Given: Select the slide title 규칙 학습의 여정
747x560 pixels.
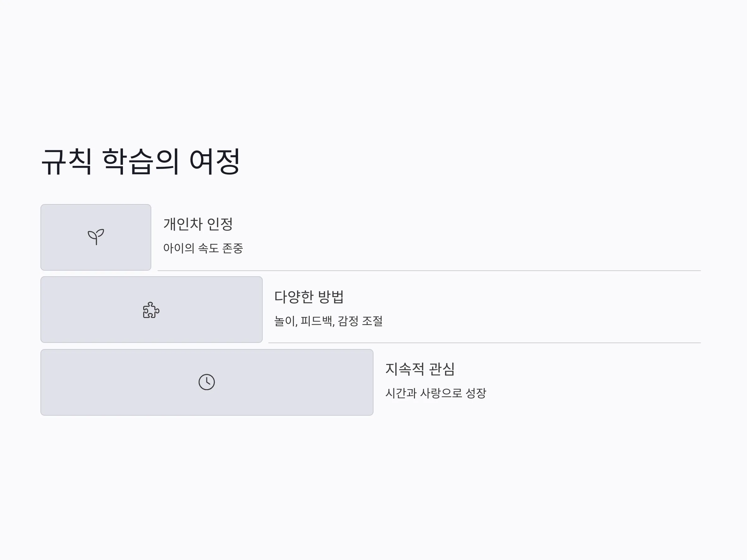Looking at the screenshot, I should coord(140,161).
